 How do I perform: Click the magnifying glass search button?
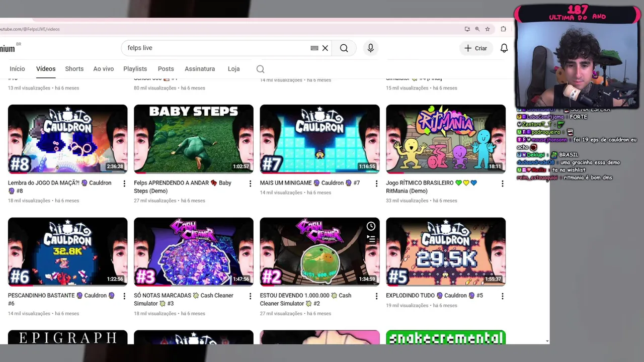pos(344,48)
